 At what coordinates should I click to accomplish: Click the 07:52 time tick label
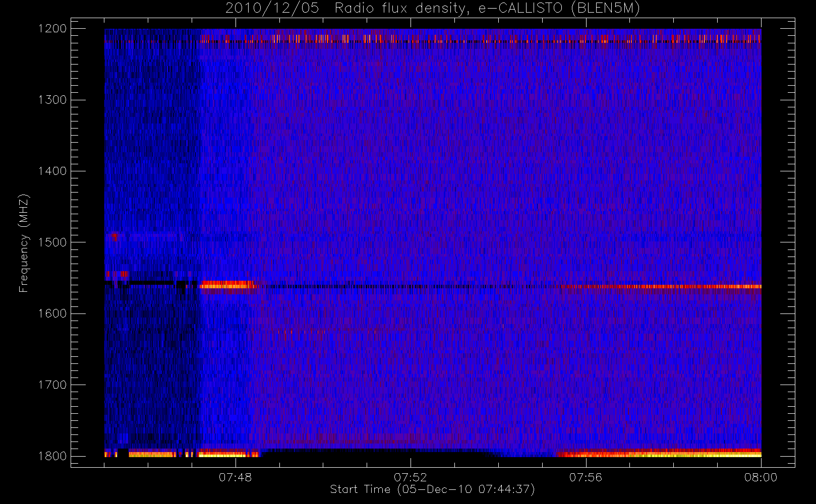[x=411, y=477]
